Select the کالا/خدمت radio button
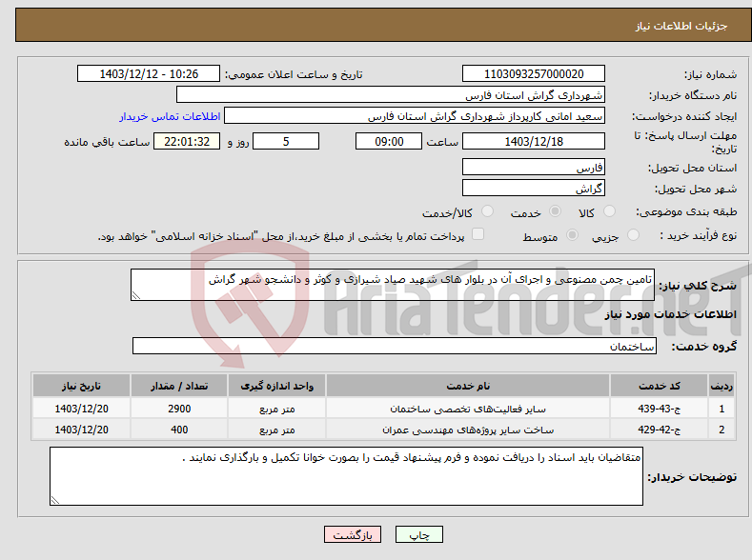 tap(487, 211)
